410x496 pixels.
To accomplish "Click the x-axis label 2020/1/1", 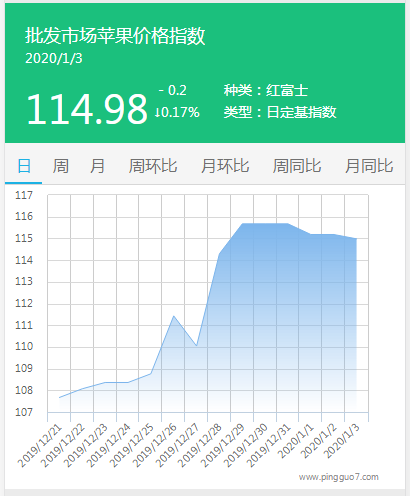I will 296,442.
